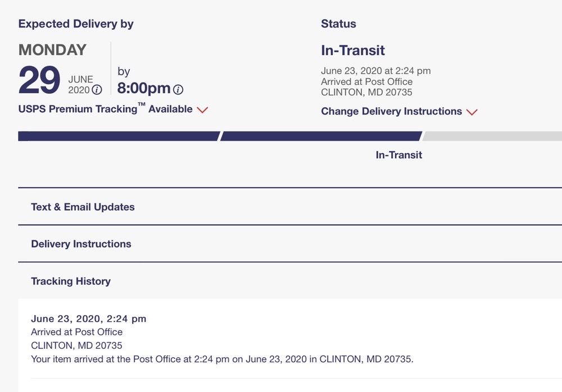Collapse the Tracking History section
562x392 pixels.
tap(71, 281)
